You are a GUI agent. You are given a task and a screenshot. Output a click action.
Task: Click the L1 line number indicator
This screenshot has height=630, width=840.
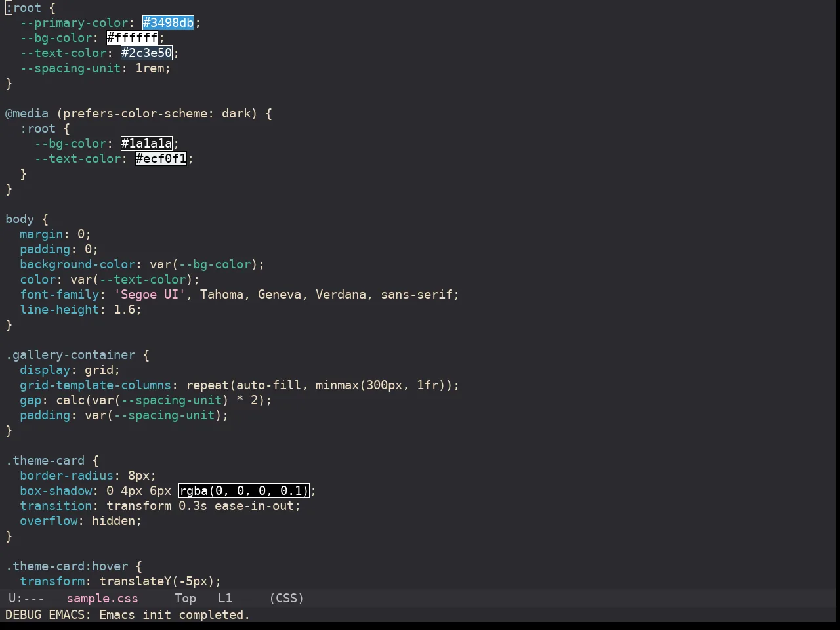[225, 598]
